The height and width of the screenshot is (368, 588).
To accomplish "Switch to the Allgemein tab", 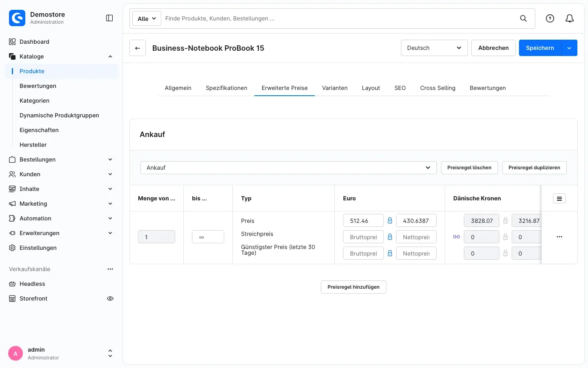I will coord(178,88).
